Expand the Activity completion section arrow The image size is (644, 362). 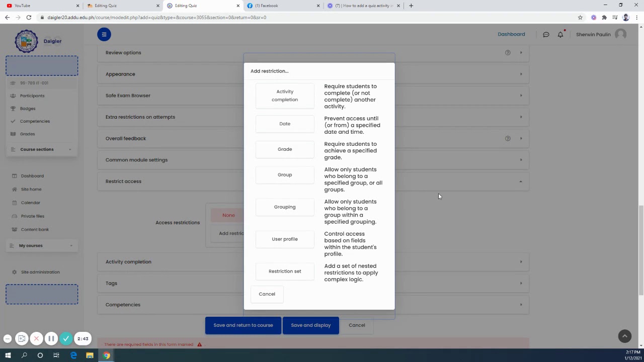tap(521, 262)
